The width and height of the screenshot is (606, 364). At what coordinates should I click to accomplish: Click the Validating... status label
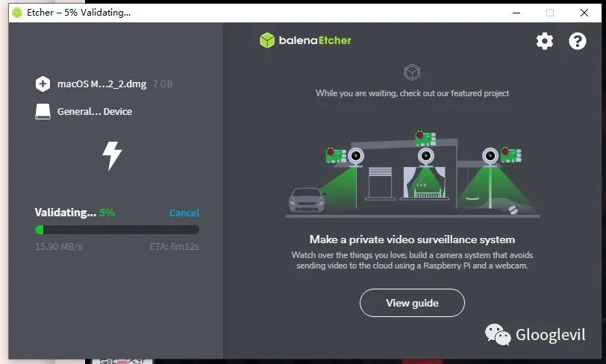coord(66,213)
